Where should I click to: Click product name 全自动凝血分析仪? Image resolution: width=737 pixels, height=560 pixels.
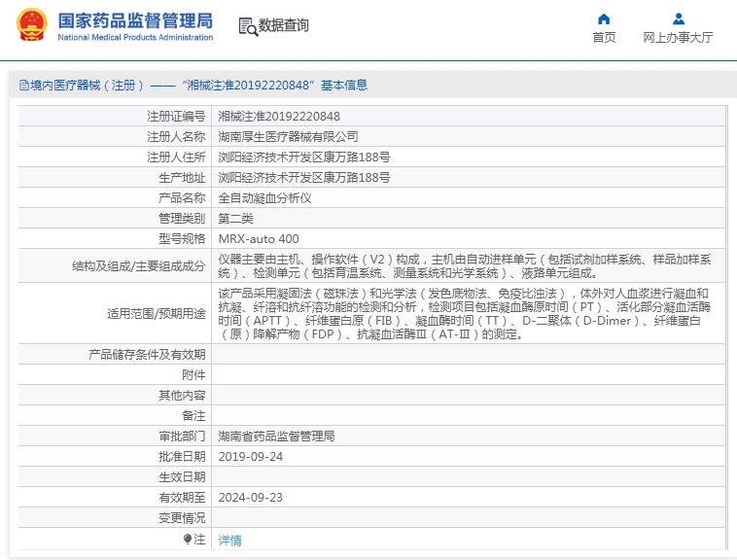(x=264, y=197)
